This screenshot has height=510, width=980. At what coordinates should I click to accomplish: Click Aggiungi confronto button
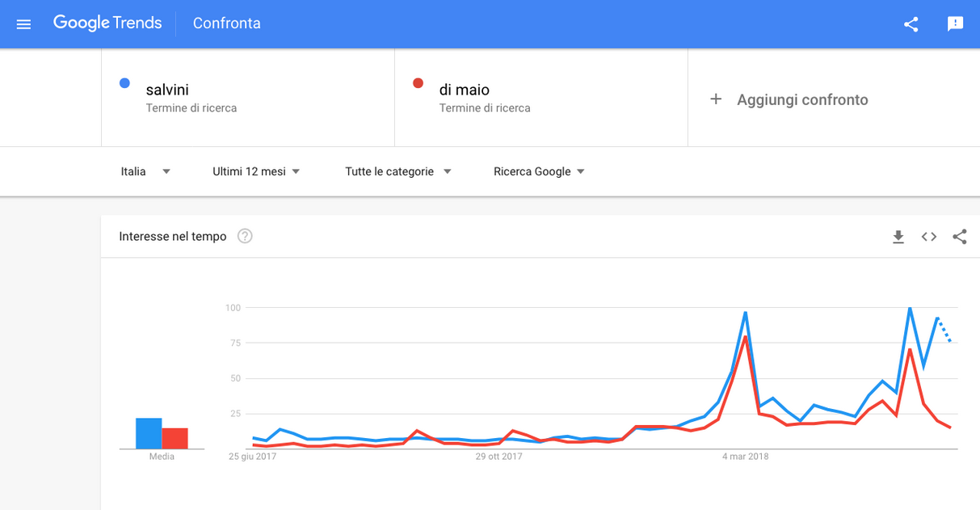789,99
